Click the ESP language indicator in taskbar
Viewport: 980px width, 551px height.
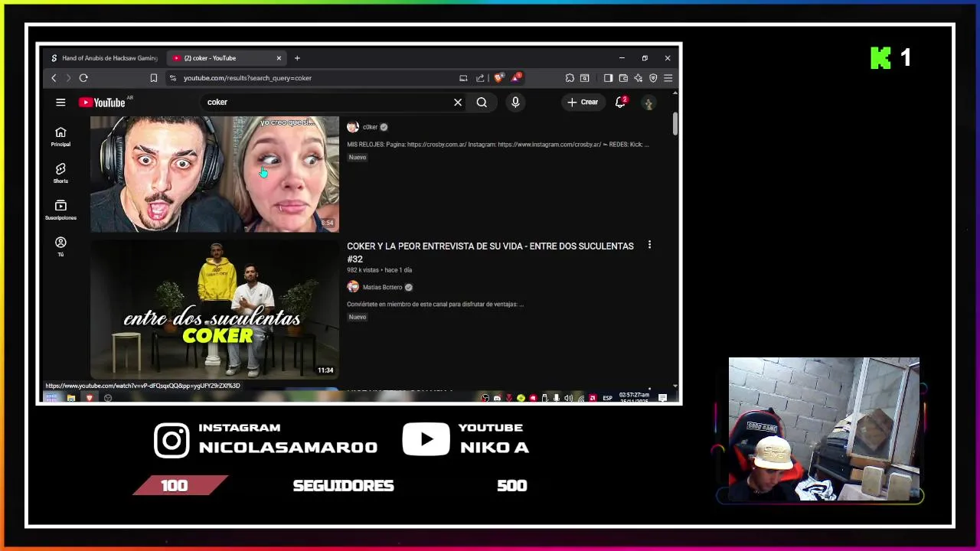coord(607,398)
